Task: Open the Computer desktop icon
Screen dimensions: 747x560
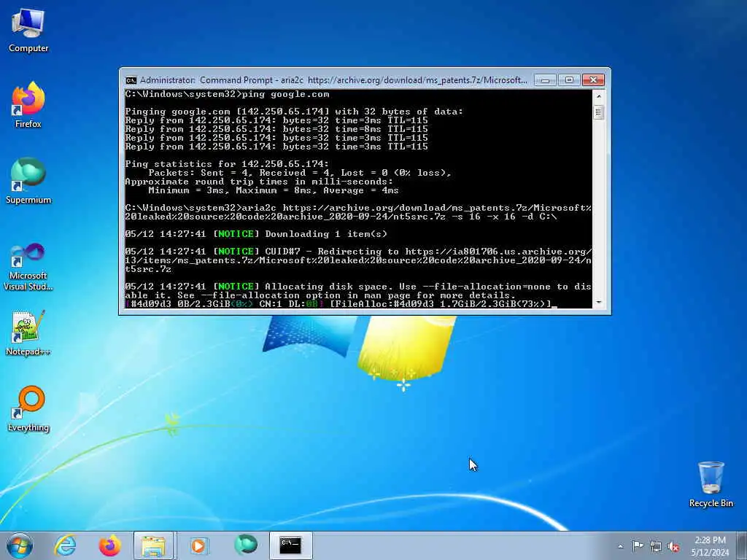Action: coord(28,30)
